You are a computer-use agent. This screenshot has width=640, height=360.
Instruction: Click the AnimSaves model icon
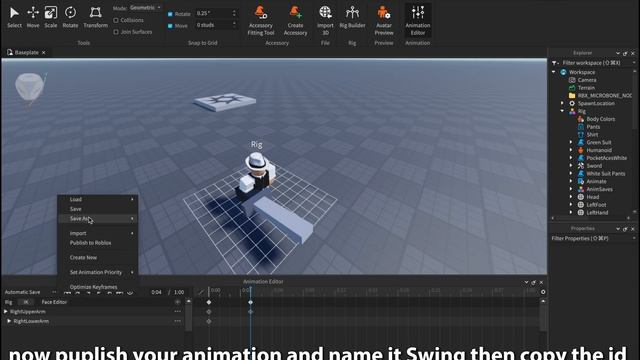pos(581,189)
